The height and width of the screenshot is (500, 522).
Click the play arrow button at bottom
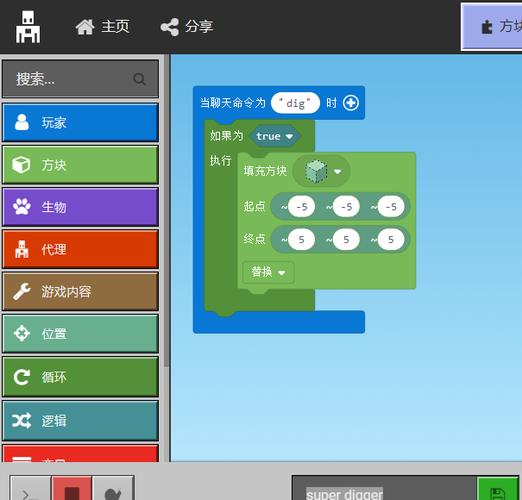pos(31,488)
